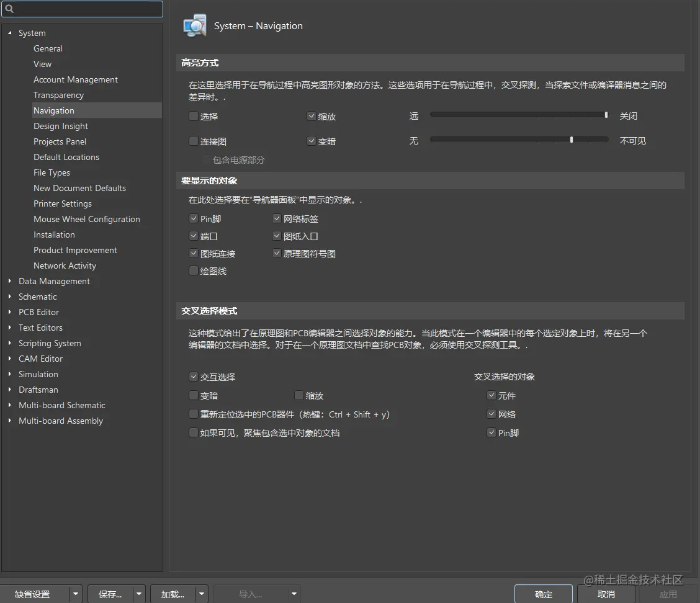Enable 变暗 under cross select mode
This screenshot has height=603, width=700.
click(193, 395)
